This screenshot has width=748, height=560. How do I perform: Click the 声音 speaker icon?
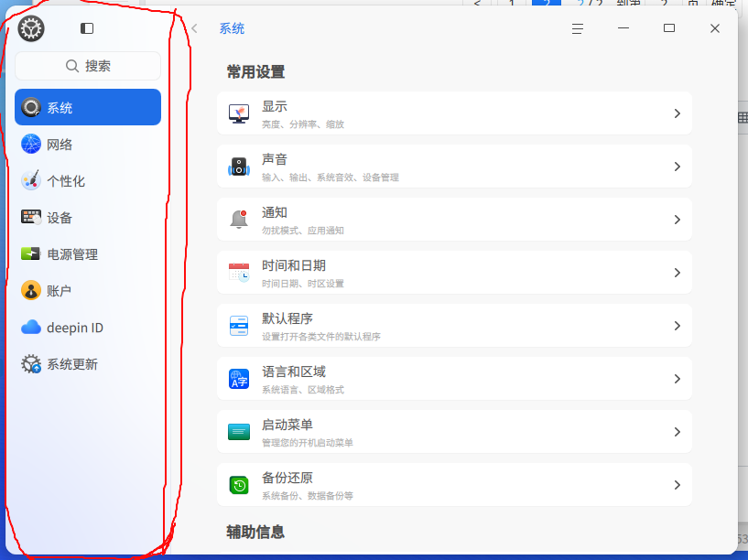(x=239, y=167)
